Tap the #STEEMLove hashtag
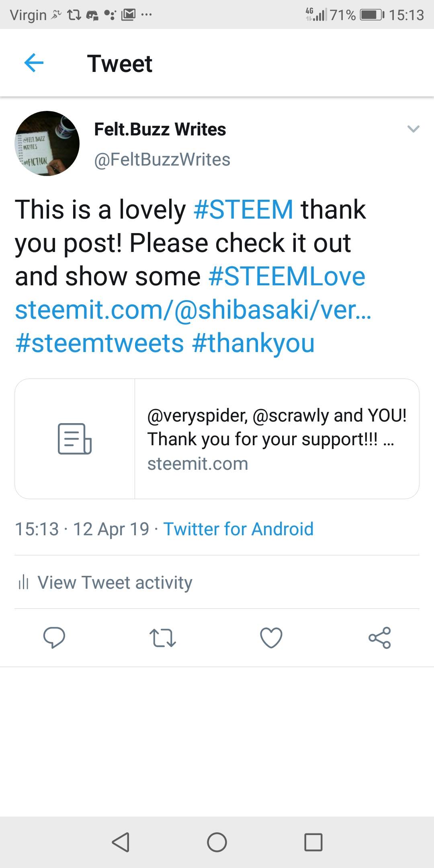 pyautogui.click(x=287, y=276)
